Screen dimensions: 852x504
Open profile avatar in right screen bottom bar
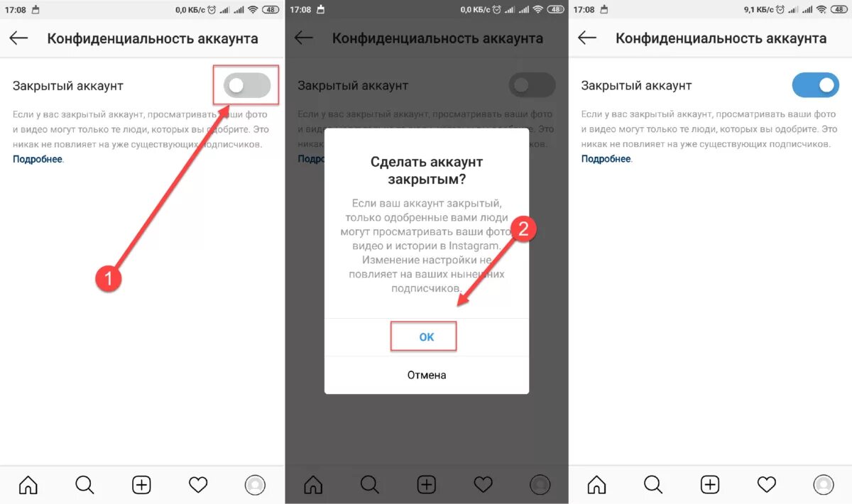824,485
